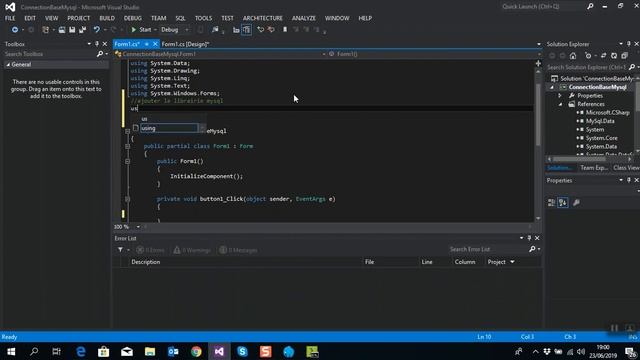Click the Toolbox search magnifier icon
The image size is (640, 360).
click(100, 54)
